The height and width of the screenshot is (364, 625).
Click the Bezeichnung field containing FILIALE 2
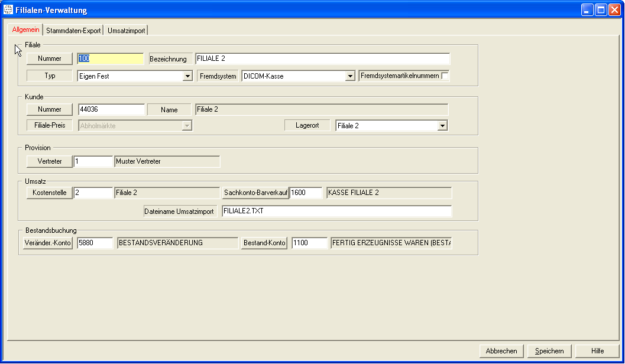322,58
